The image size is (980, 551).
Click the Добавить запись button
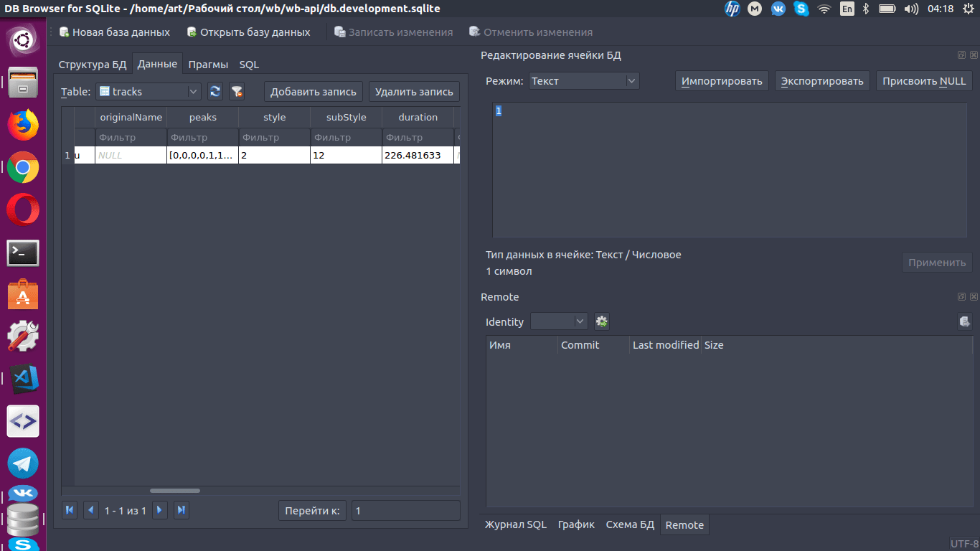point(313,91)
